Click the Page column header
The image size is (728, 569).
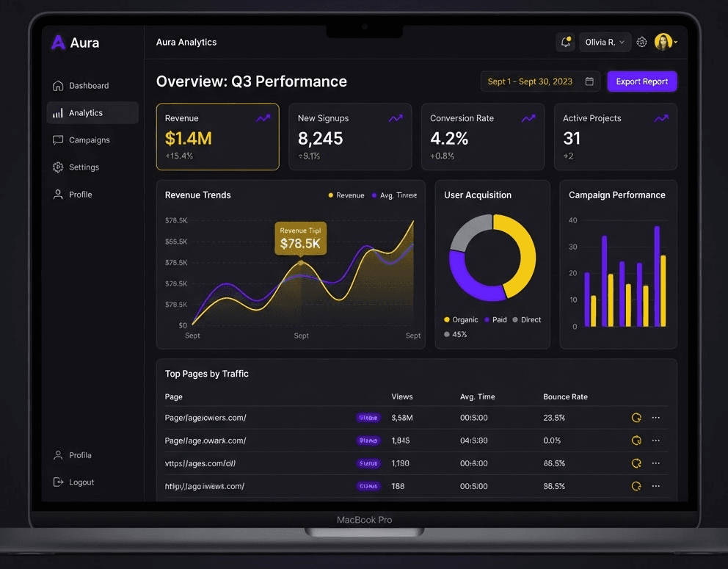174,396
